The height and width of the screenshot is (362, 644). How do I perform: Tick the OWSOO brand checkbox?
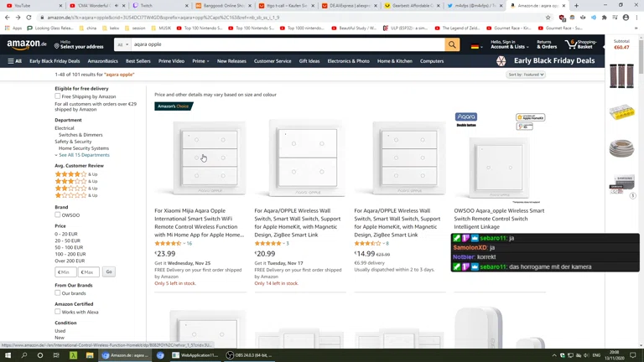58,215
